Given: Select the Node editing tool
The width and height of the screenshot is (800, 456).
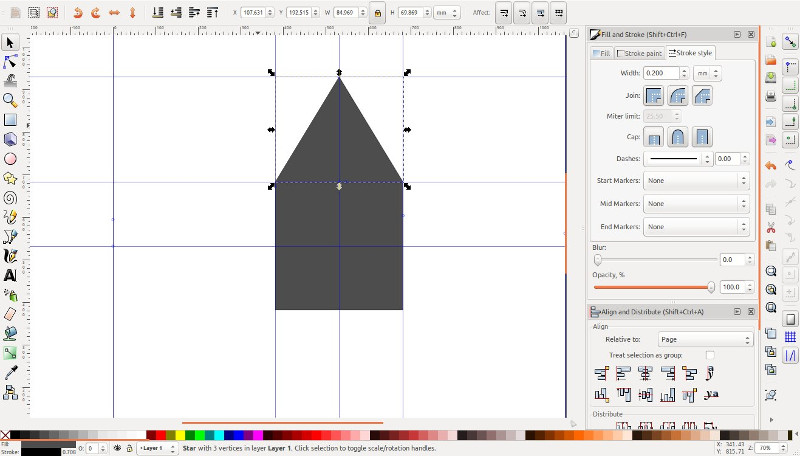Looking at the screenshot, I should coord(10,62).
